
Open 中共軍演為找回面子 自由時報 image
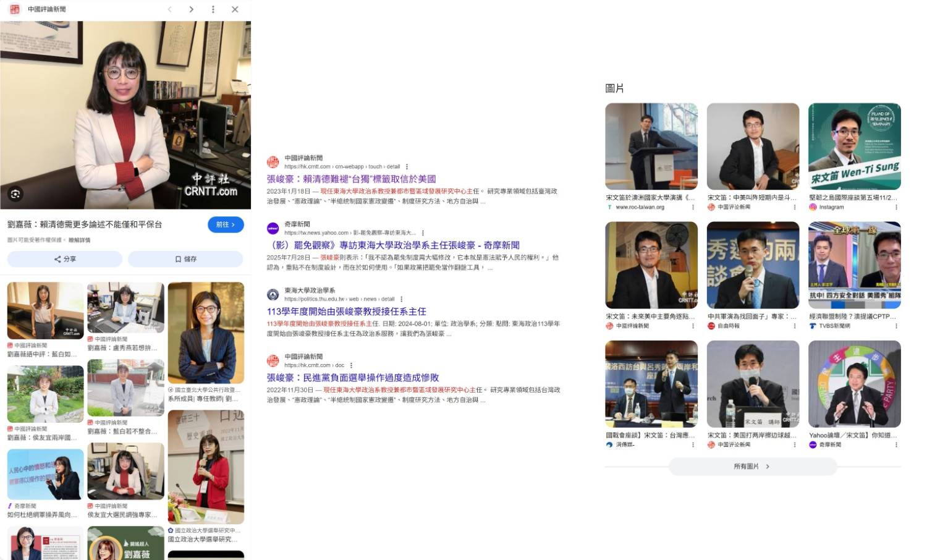pos(753,265)
